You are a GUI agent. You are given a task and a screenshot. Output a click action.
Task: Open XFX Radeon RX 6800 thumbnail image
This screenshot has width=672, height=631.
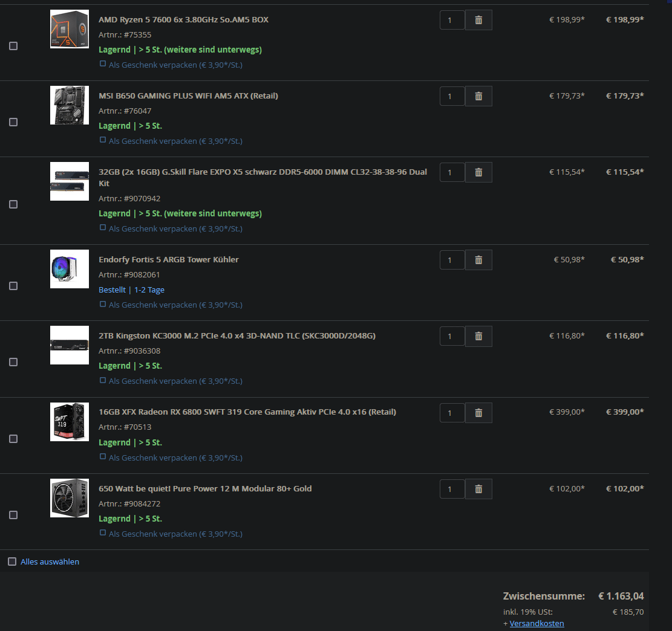coord(70,422)
